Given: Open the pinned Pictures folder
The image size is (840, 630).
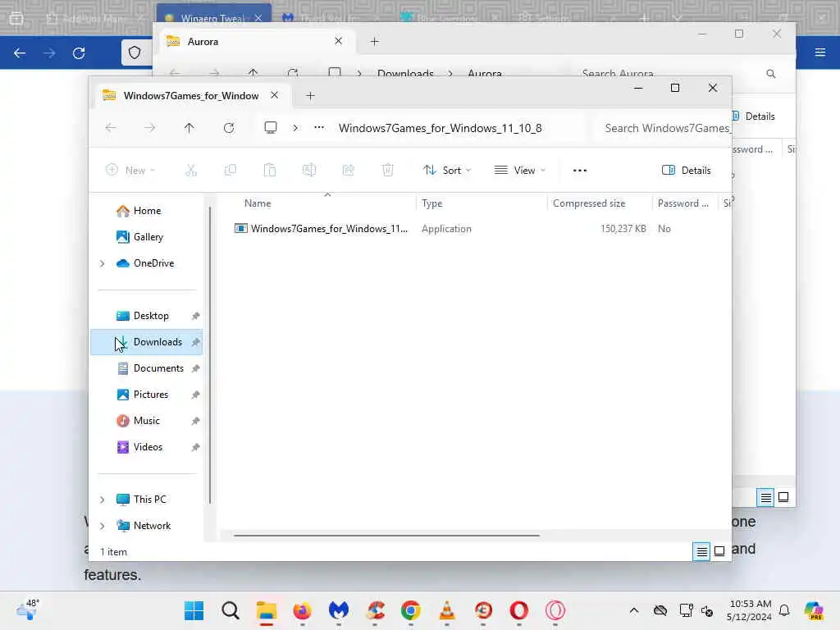Looking at the screenshot, I should pyautogui.click(x=146, y=395).
